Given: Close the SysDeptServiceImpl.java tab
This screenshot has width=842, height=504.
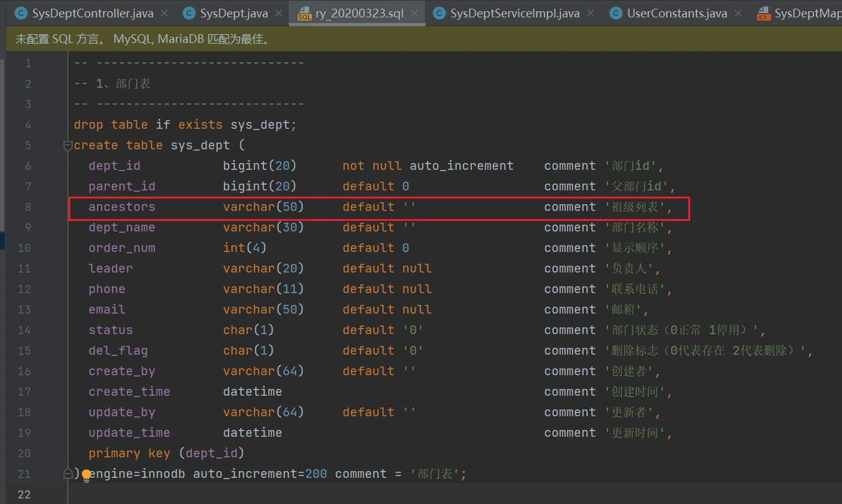Looking at the screenshot, I should pos(591,13).
